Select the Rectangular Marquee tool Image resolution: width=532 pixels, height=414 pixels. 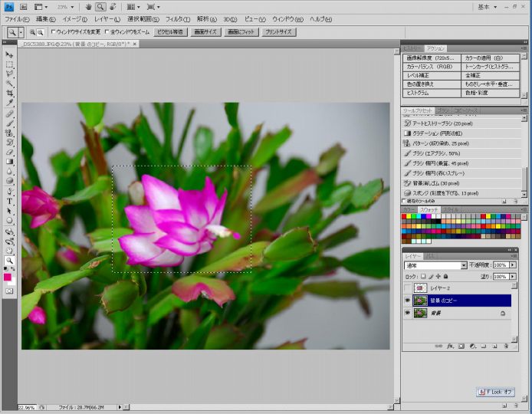(x=10, y=64)
